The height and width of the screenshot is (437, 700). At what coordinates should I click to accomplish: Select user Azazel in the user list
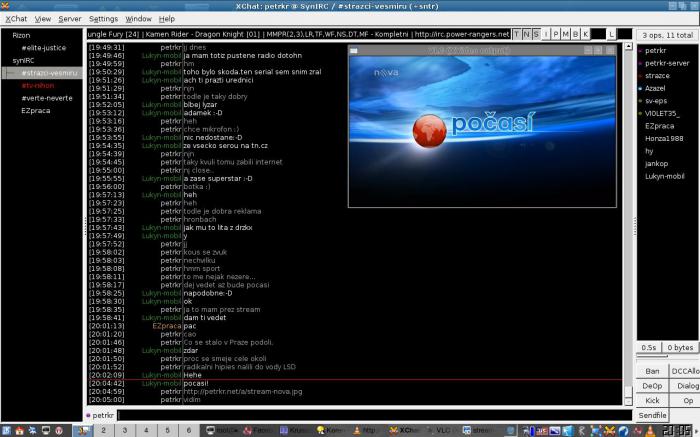point(655,88)
